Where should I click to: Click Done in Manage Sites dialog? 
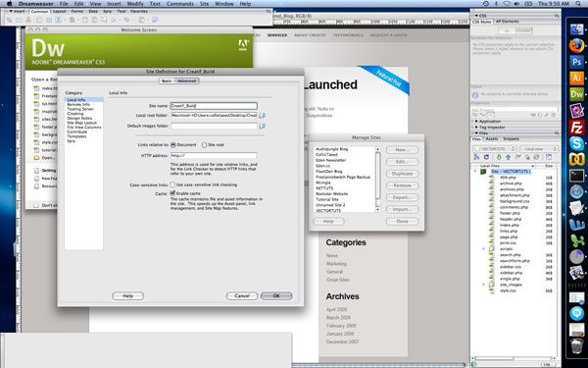(402, 221)
